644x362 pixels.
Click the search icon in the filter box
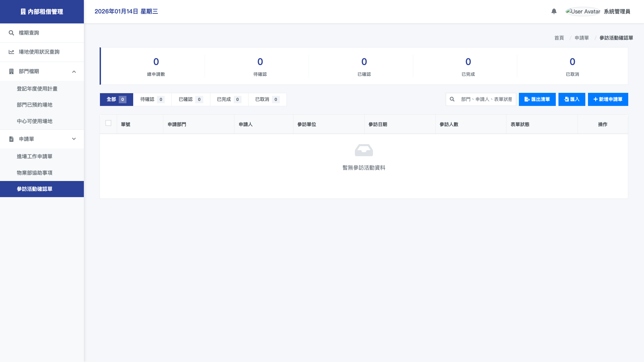(x=452, y=99)
